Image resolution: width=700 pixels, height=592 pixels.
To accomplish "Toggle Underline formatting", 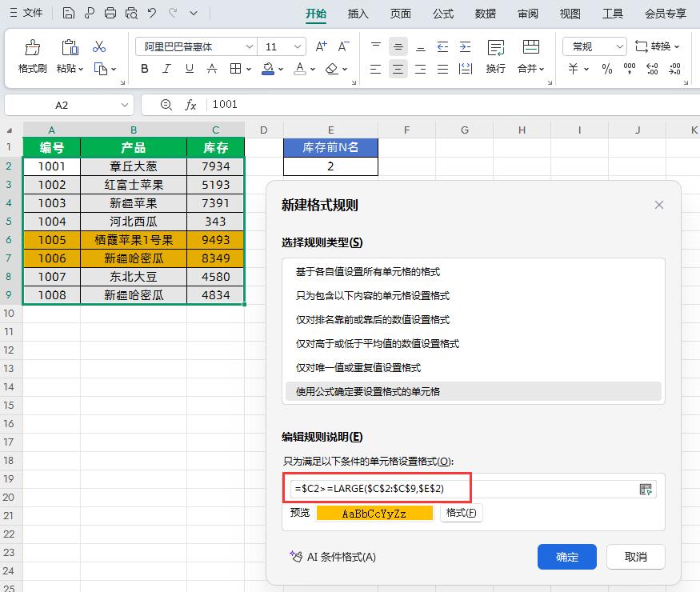I will tap(190, 69).
